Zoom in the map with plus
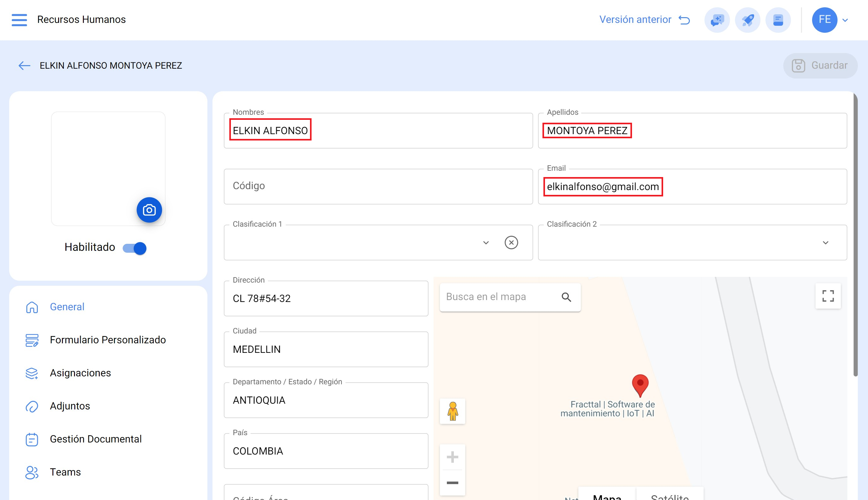Screen dimensions: 868x500 (x=452, y=457)
